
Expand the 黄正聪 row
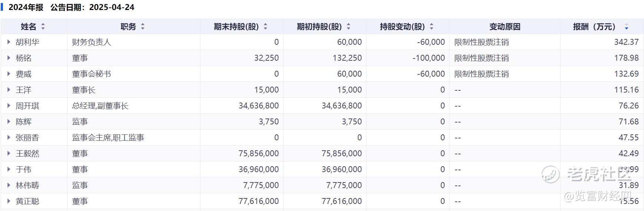(9, 201)
